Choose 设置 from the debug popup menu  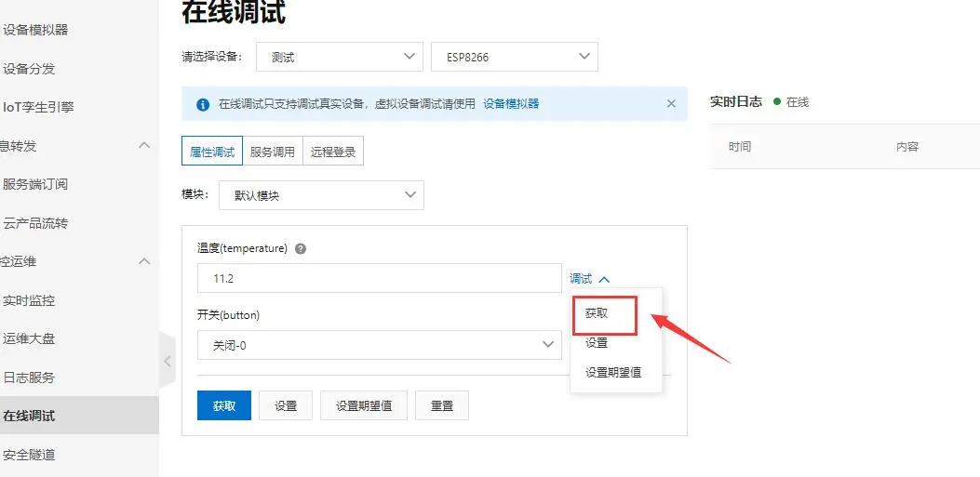[597, 343]
